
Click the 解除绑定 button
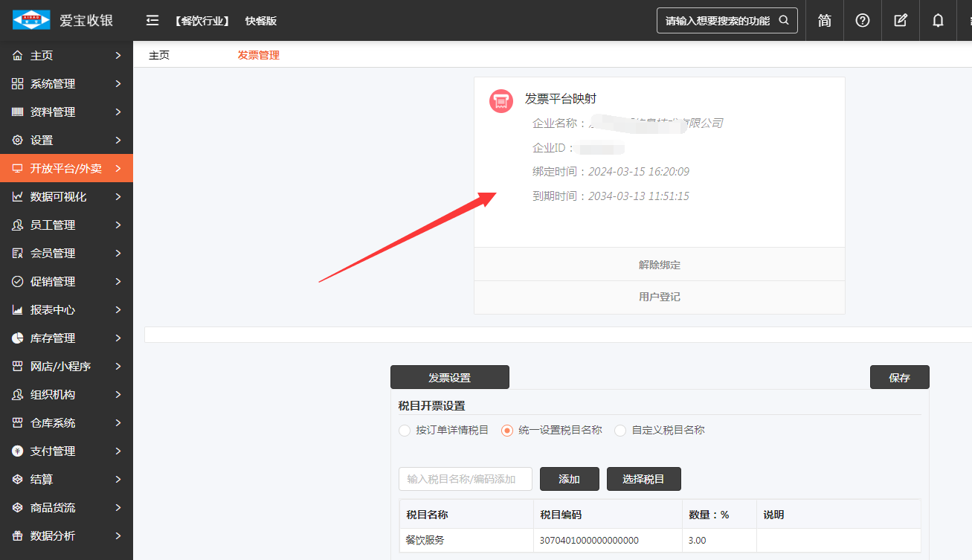coord(659,265)
